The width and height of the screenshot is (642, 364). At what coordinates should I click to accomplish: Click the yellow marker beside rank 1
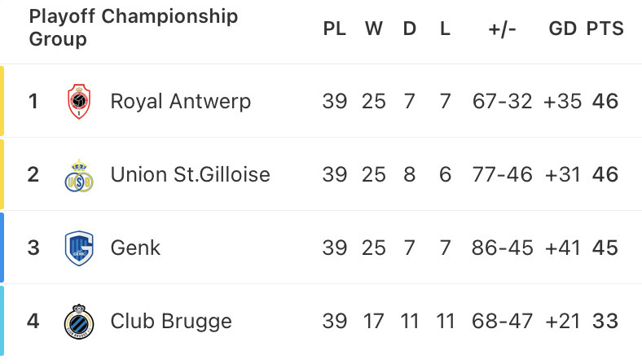2,101
